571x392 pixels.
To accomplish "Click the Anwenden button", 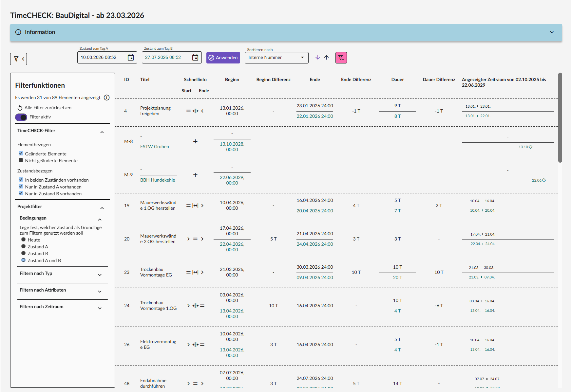I will pos(223,58).
